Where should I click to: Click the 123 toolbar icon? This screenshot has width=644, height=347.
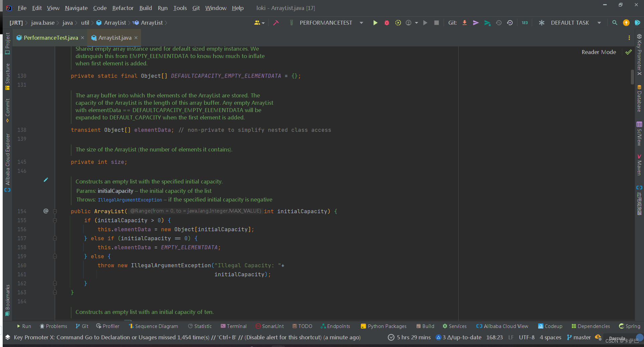pos(525,23)
